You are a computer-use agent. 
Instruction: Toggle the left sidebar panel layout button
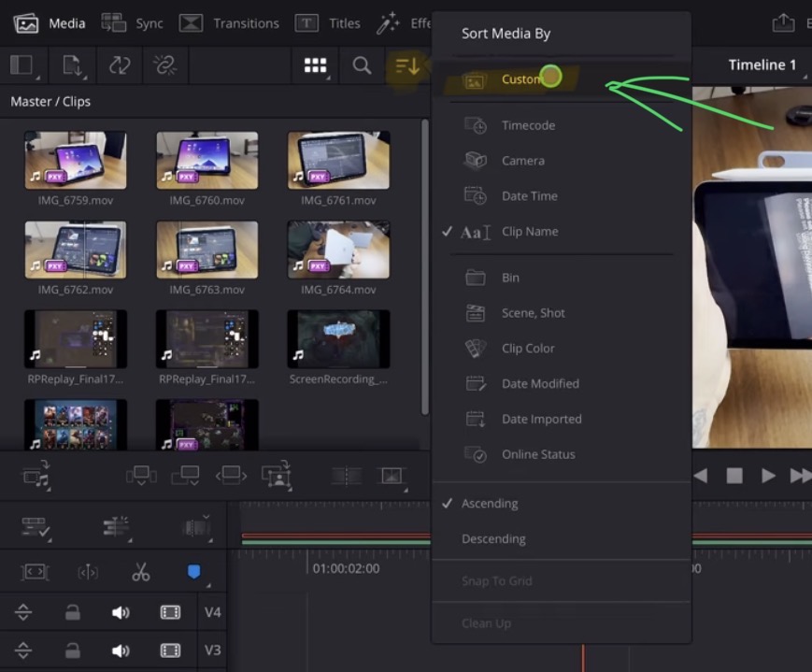click(x=22, y=65)
